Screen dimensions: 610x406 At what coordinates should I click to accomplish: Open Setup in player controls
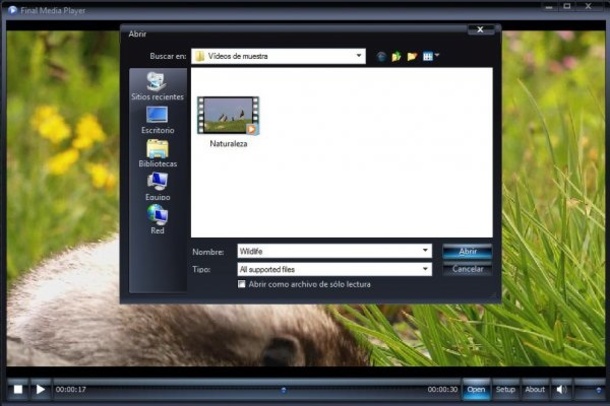click(x=505, y=389)
